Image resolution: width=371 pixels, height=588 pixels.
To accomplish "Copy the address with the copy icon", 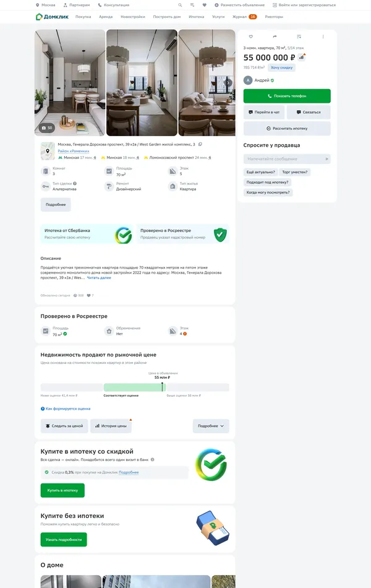I will (x=200, y=144).
